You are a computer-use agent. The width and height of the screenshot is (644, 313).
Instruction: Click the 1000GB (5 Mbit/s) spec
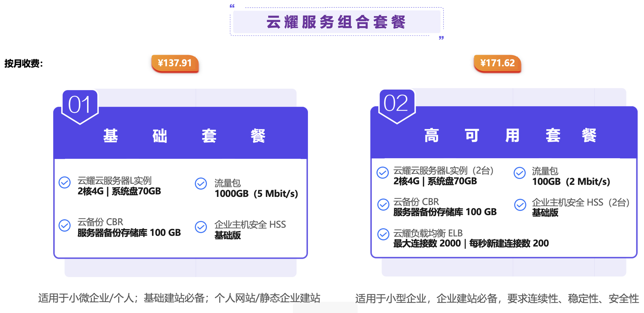click(256, 194)
